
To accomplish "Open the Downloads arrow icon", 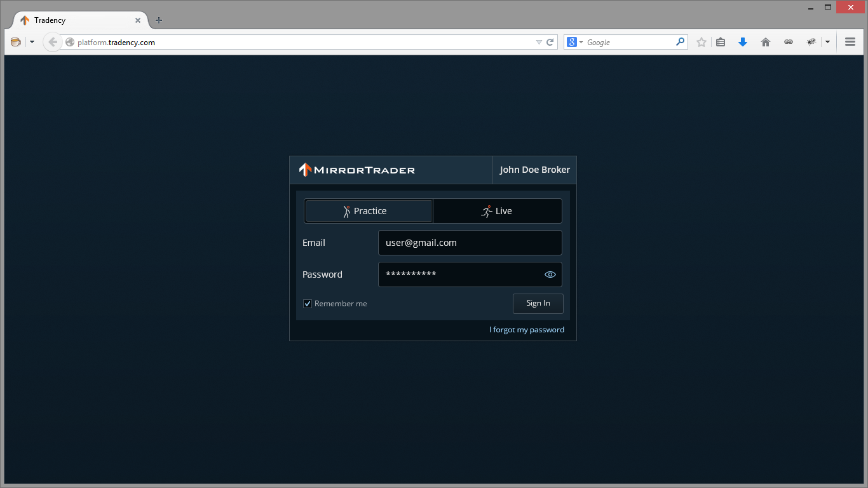I will coord(743,42).
